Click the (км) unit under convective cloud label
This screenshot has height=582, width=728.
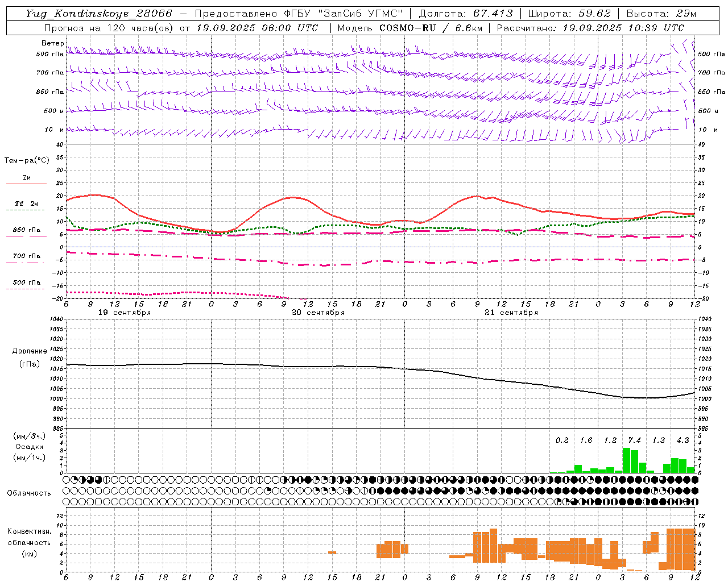29,554
